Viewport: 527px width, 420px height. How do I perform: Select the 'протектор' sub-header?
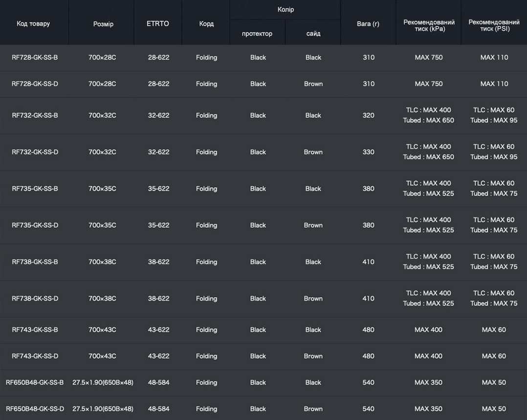(x=257, y=34)
